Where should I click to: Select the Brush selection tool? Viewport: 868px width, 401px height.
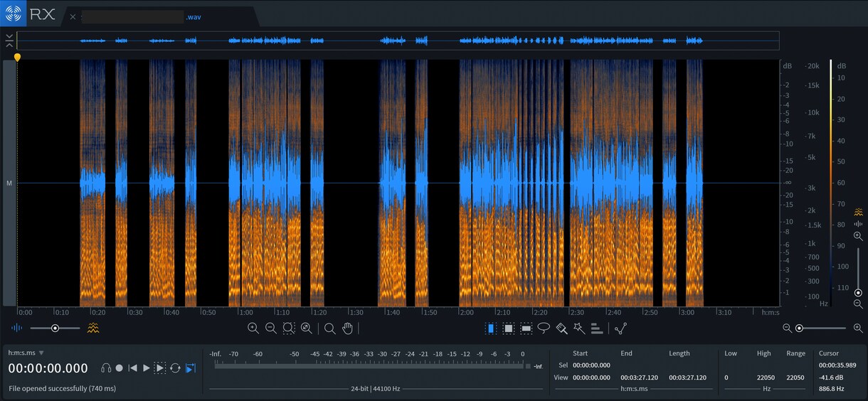[x=561, y=328]
